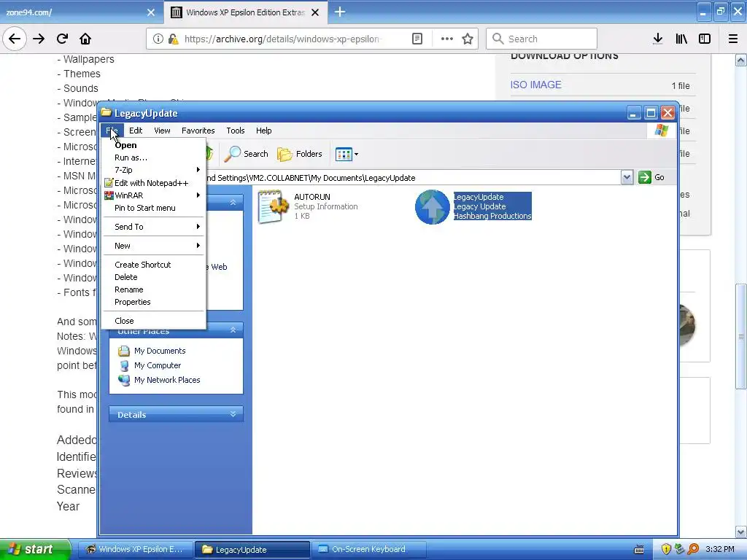Go back in Firefox browser
The height and width of the screenshot is (560, 747).
click(15, 39)
